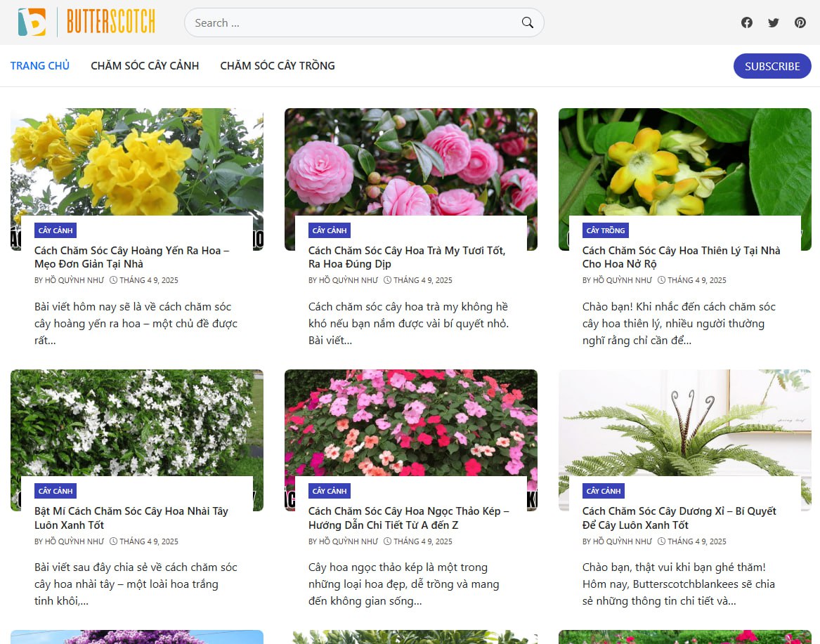Image resolution: width=820 pixels, height=644 pixels.
Task: Open the Pinterest social icon
Action: click(800, 22)
